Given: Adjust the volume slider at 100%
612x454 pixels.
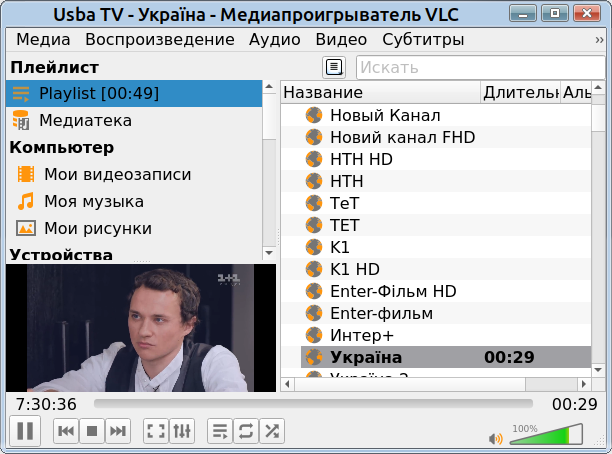Looking at the screenshot, I should (546, 434).
